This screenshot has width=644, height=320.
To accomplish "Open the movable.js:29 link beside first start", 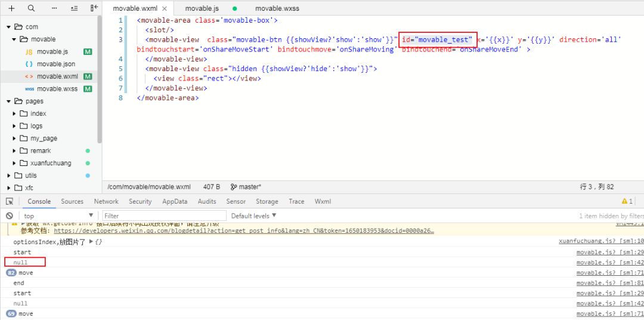I will tap(610, 252).
